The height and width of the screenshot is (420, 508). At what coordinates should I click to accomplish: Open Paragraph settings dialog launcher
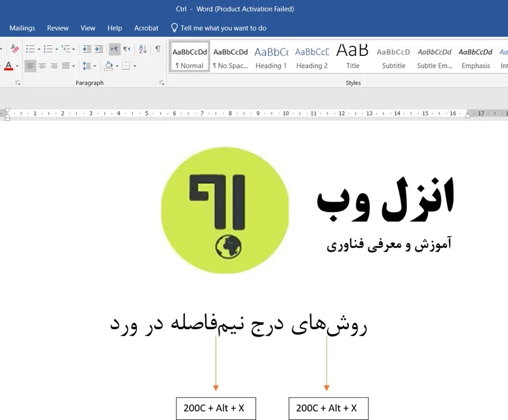pyautogui.click(x=162, y=83)
